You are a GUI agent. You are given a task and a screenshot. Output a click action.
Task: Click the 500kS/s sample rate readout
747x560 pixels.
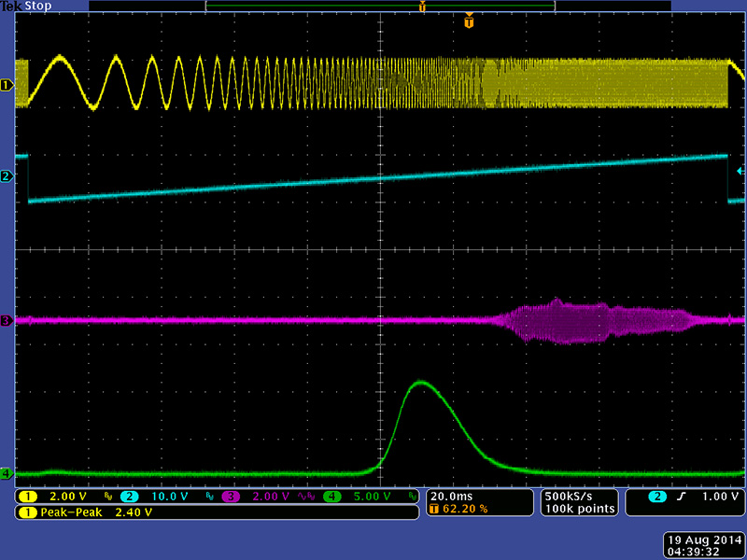[579, 496]
